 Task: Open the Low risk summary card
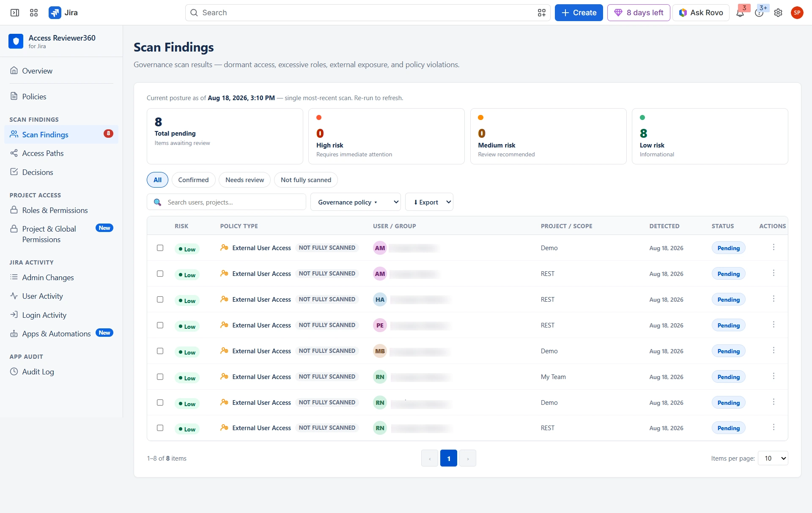710,136
